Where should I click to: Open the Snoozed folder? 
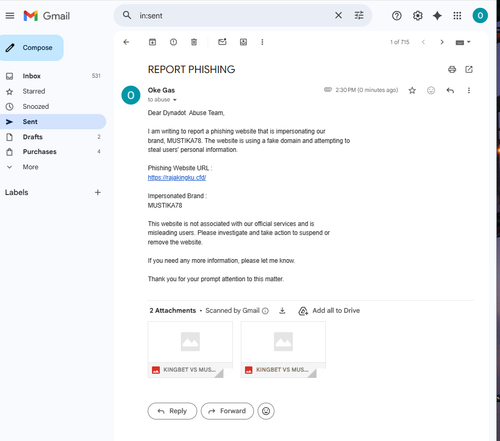[x=53, y=107]
